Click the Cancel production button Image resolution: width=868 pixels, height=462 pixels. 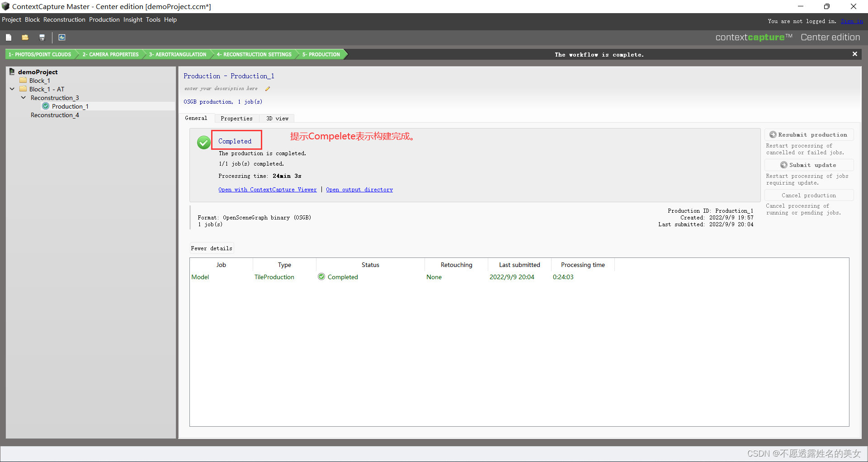click(x=809, y=195)
